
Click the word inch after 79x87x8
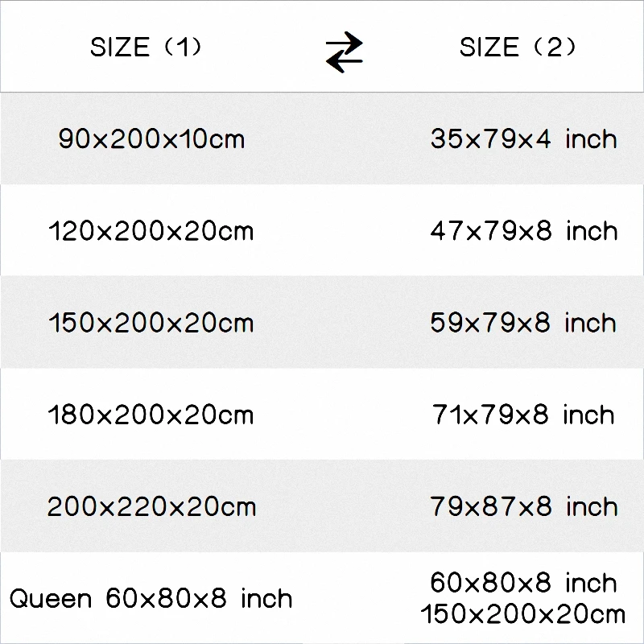tap(591, 507)
